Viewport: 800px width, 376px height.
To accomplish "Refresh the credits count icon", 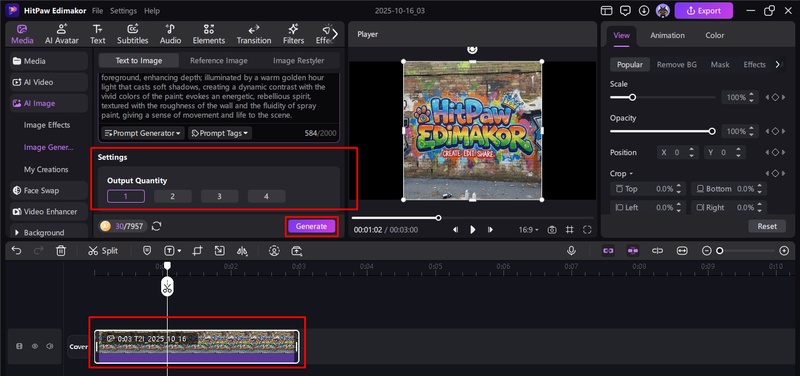I will tap(157, 226).
